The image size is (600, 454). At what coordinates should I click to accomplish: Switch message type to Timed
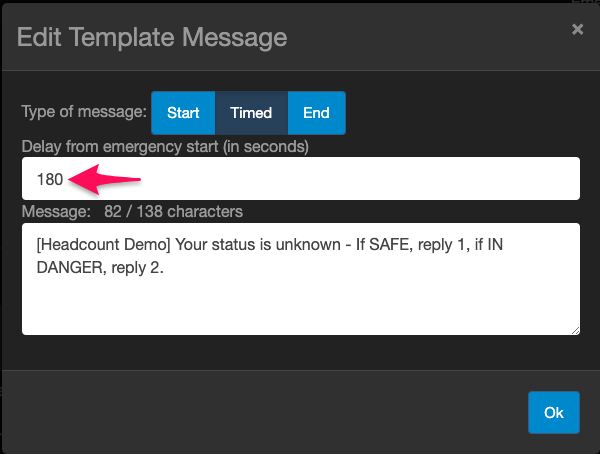[251, 113]
